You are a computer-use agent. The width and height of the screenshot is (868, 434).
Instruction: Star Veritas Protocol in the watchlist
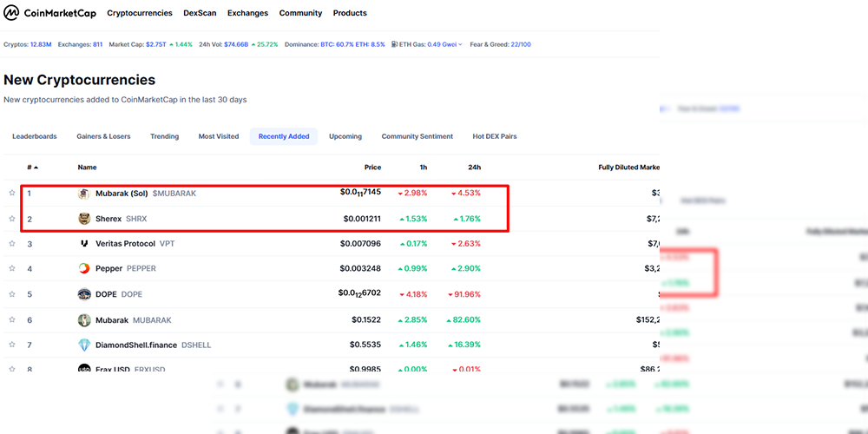[11, 244]
